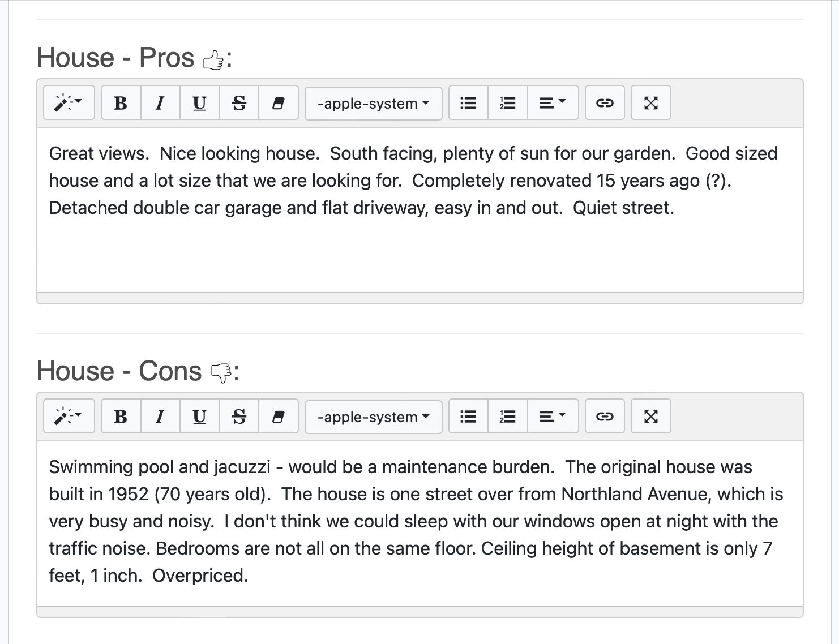Open -apple-system font dropdown in Pros
This screenshot has height=644, width=839.
(x=373, y=103)
